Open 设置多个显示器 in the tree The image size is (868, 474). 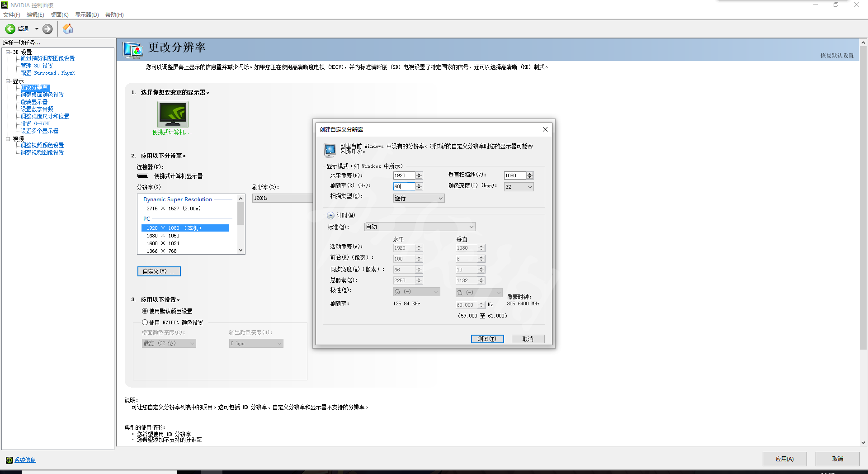tap(39, 131)
